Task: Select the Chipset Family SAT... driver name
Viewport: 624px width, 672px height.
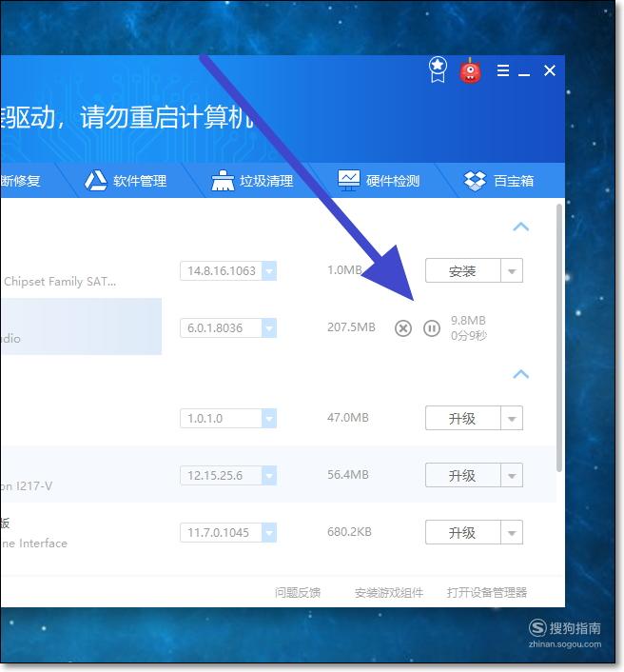Action: [60, 282]
